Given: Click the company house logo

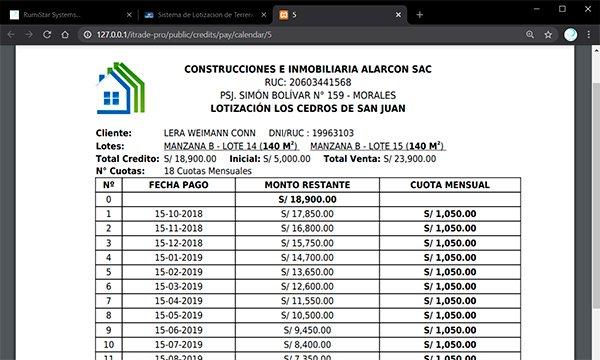Looking at the screenshot, I should coord(120,88).
